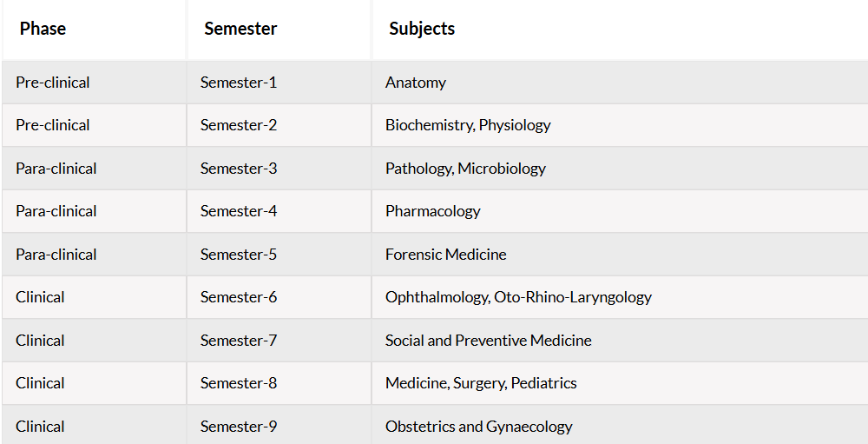The height and width of the screenshot is (444, 868).
Task: Click Social and Preventive Medicine cell
Action: coord(620,341)
